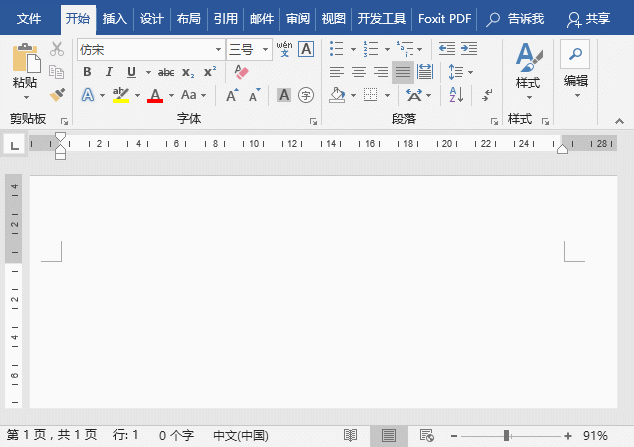Click the Clear Formatting eraser icon
The width and height of the screenshot is (634, 447).
point(240,72)
